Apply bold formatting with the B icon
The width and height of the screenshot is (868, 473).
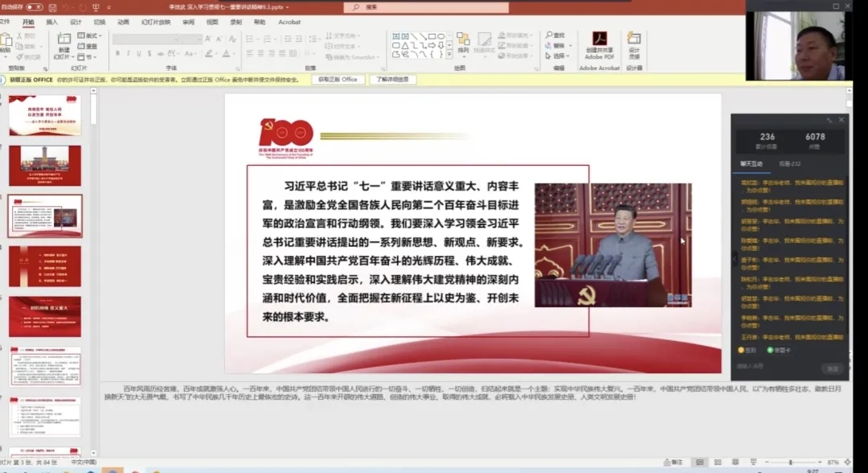pyautogui.click(x=117, y=54)
